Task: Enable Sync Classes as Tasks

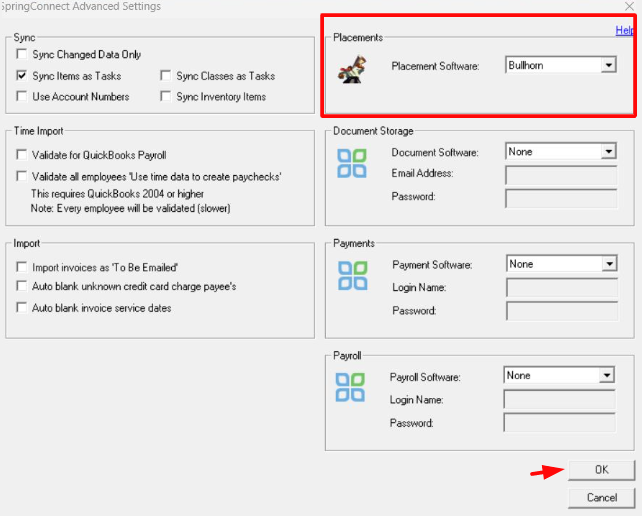Action: (166, 76)
